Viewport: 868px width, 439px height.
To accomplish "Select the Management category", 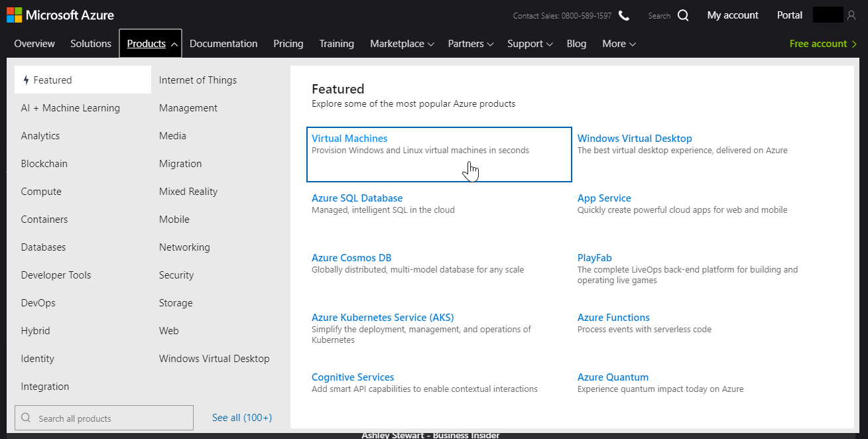I will click(x=188, y=108).
